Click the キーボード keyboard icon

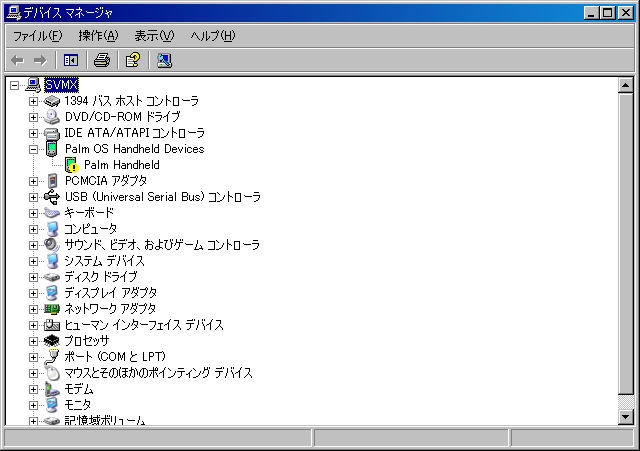[52, 213]
